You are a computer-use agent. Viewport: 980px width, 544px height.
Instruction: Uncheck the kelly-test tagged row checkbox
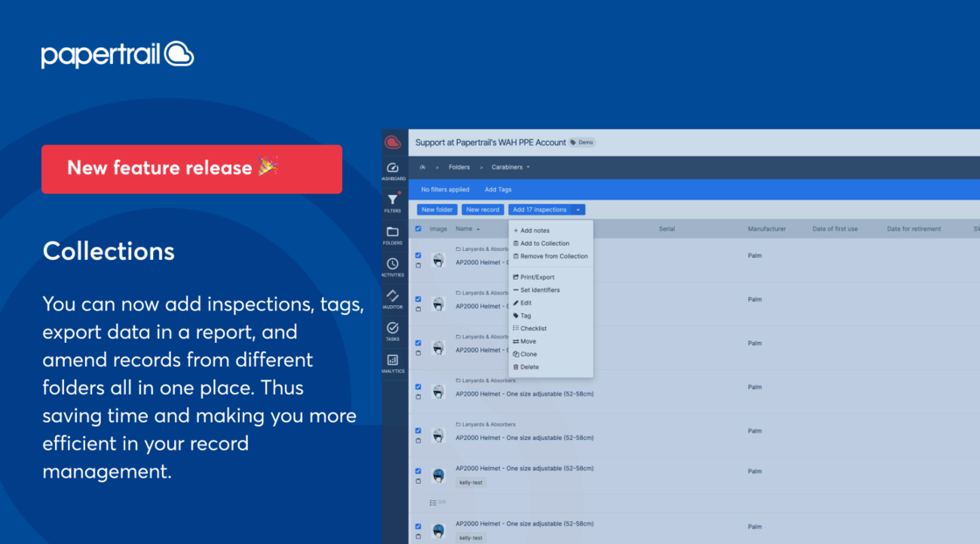[x=418, y=471]
